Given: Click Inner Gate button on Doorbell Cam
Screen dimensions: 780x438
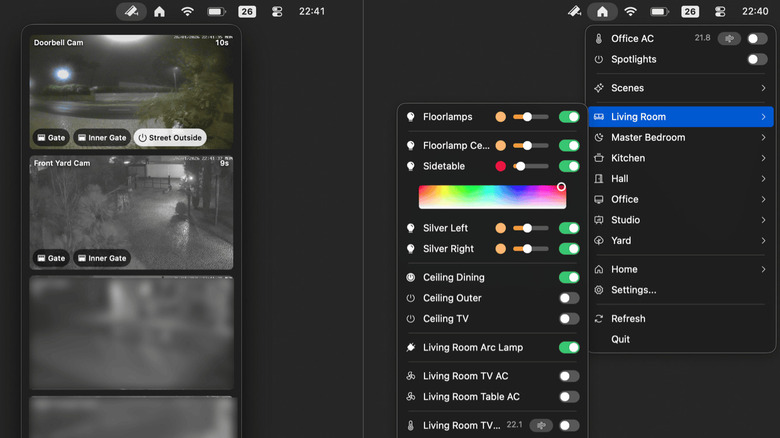Looking at the screenshot, I should point(102,138).
